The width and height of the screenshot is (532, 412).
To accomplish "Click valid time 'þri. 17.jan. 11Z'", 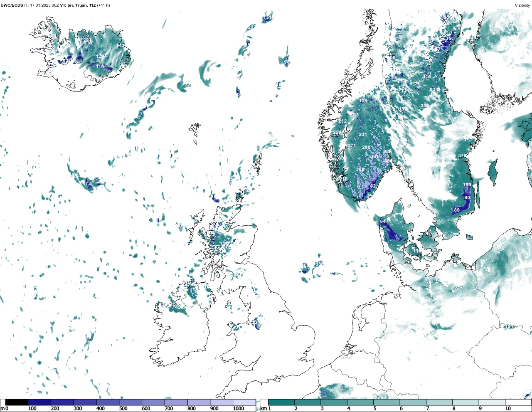I will click(81, 5).
